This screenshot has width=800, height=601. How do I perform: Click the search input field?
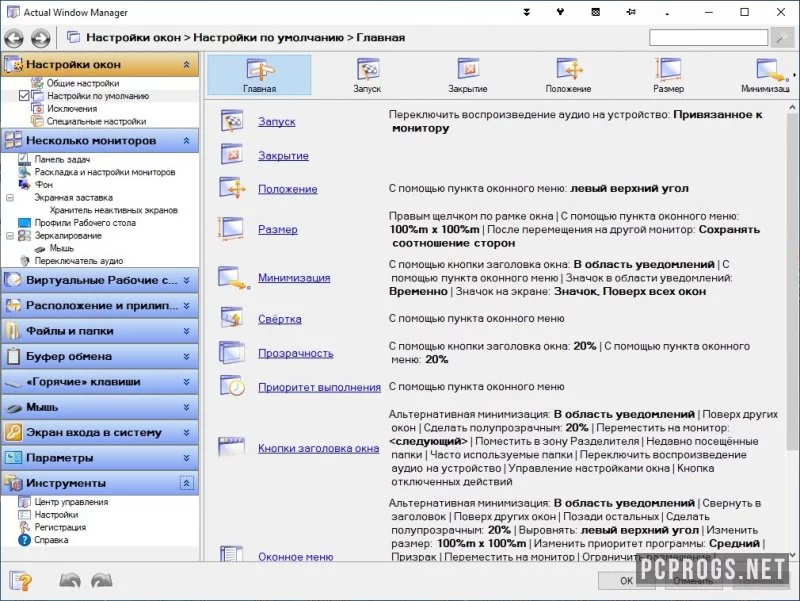pyautogui.click(x=709, y=38)
